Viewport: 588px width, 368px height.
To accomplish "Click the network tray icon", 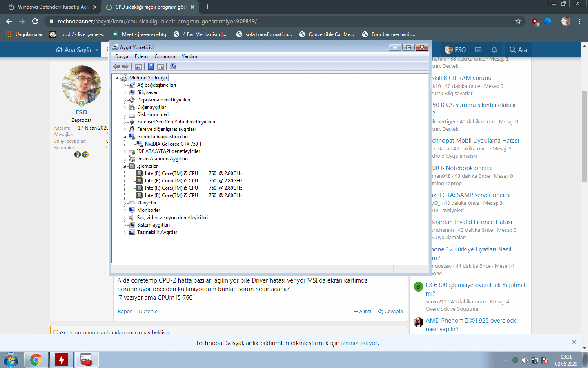I will click(x=535, y=360).
